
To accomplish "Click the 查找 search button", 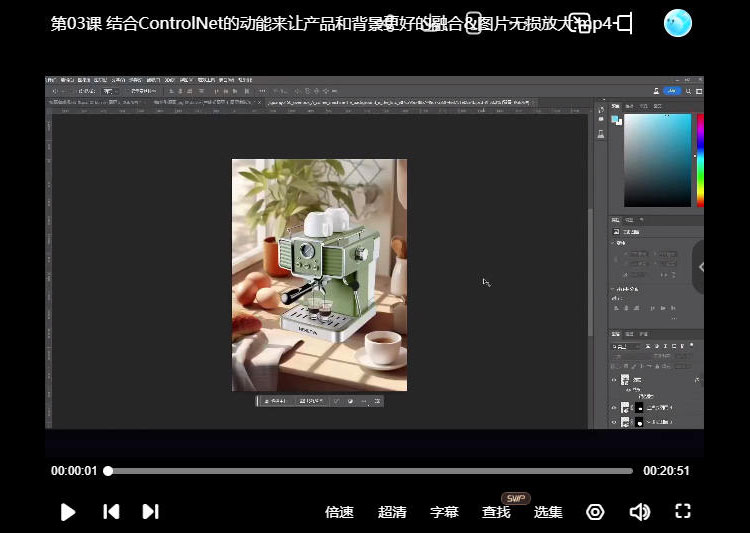I will point(496,512).
